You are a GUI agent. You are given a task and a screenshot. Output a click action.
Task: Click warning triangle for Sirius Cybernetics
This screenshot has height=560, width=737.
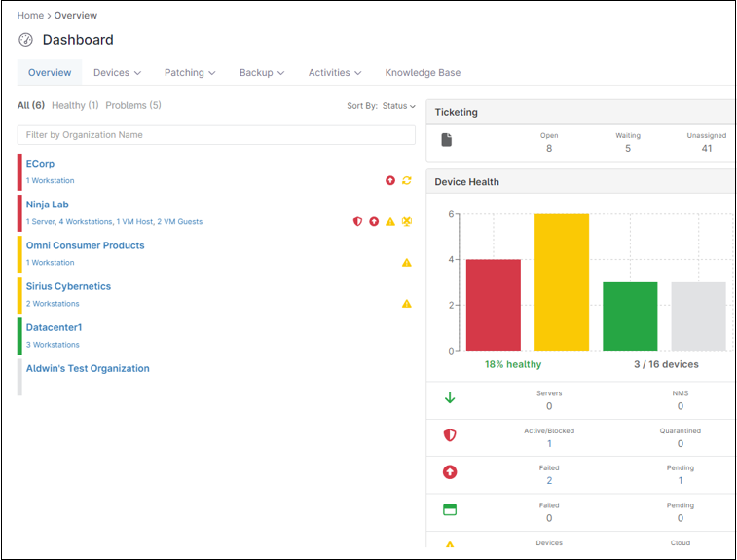407,304
